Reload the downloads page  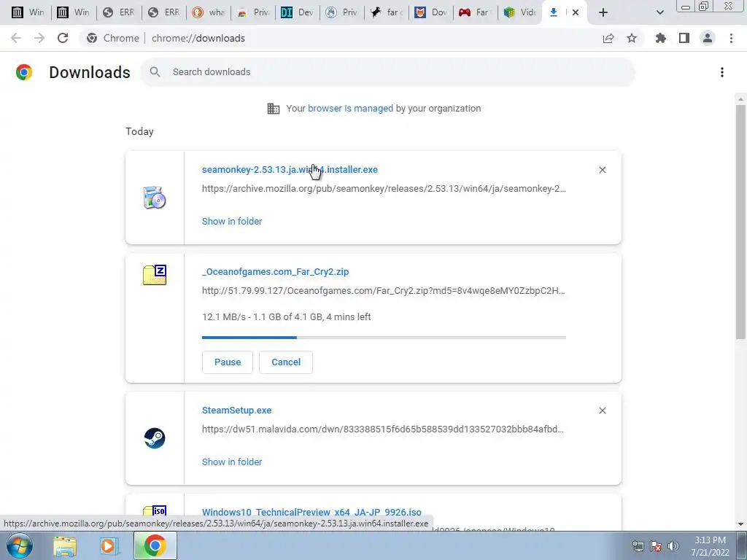[x=63, y=38]
